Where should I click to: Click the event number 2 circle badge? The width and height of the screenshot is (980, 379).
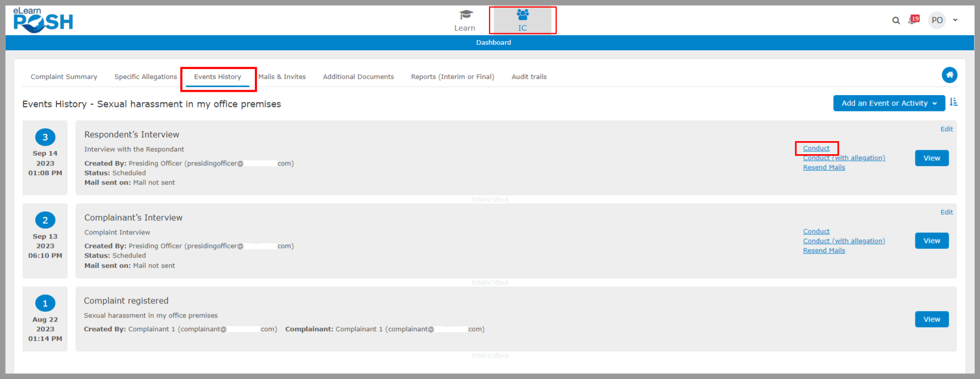pos(45,220)
